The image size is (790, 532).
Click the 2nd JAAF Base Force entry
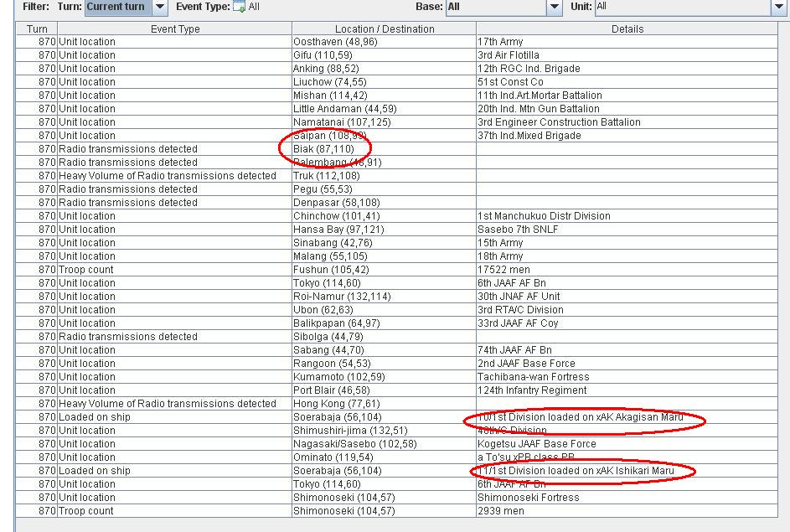627,364
